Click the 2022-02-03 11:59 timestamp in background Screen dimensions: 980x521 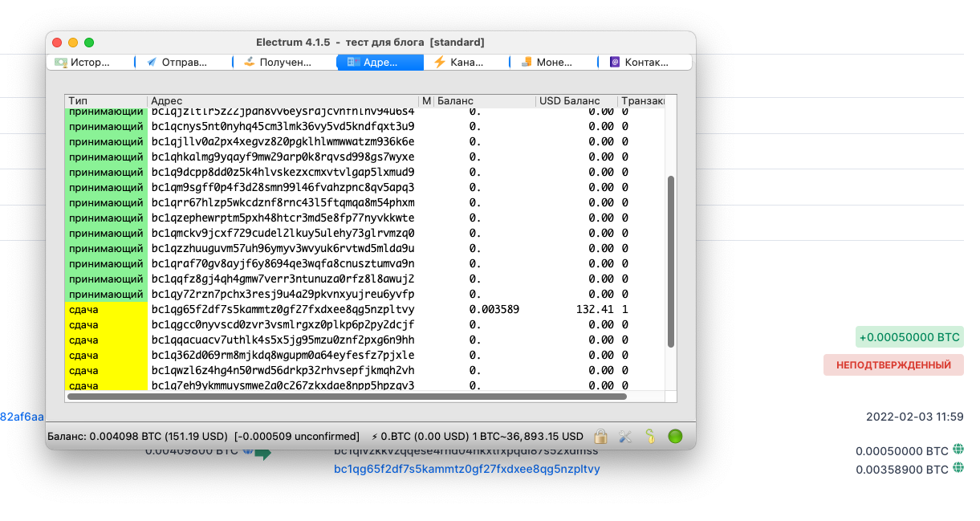click(915, 417)
